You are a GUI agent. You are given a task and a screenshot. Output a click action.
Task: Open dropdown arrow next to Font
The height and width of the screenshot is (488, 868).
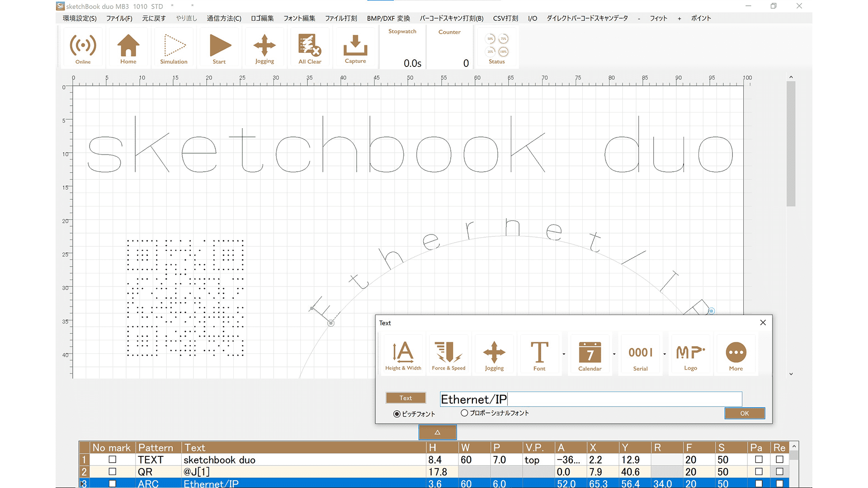pos(564,354)
